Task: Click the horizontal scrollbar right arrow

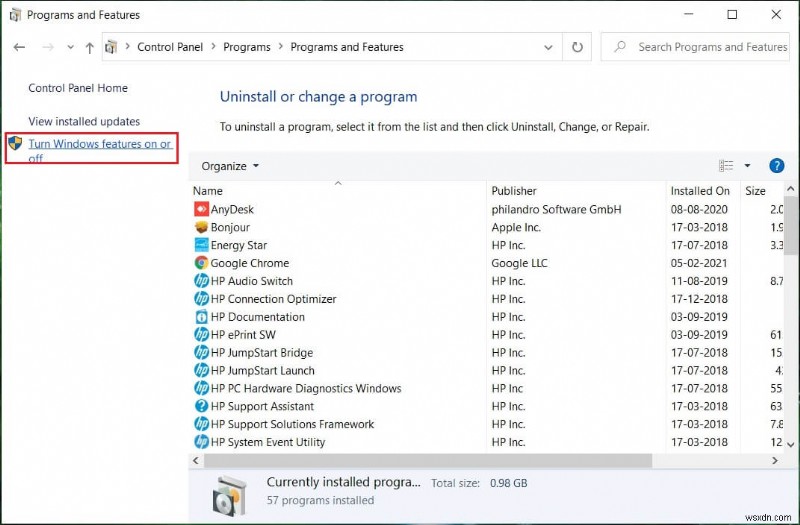Action: pos(775,460)
